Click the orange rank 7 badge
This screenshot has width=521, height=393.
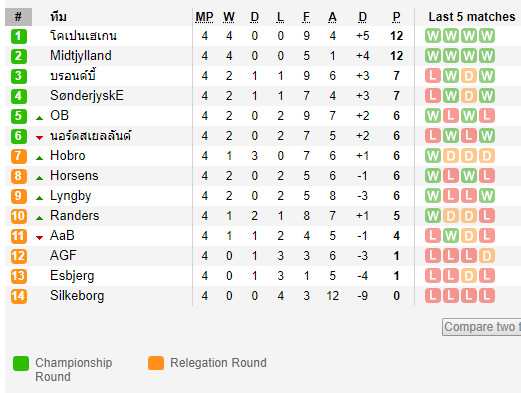point(18,156)
